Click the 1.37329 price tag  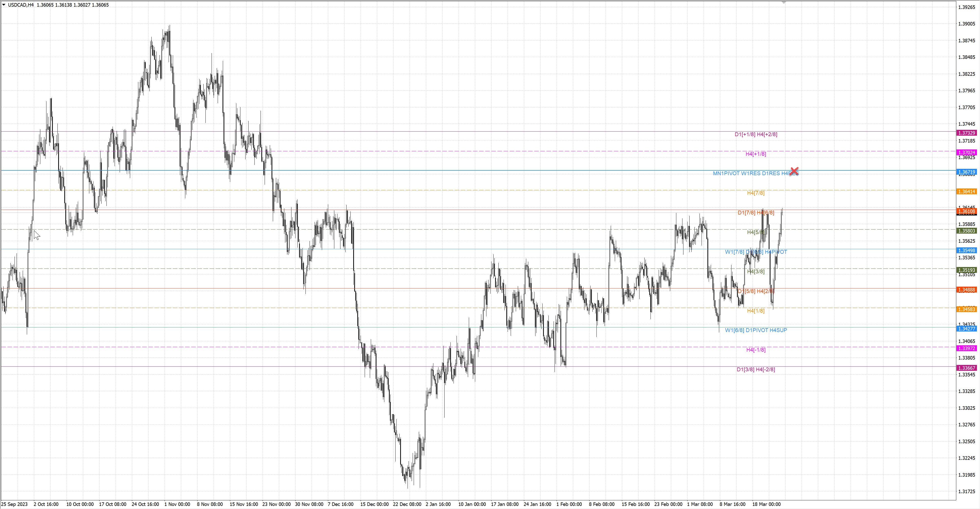(967, 133)
